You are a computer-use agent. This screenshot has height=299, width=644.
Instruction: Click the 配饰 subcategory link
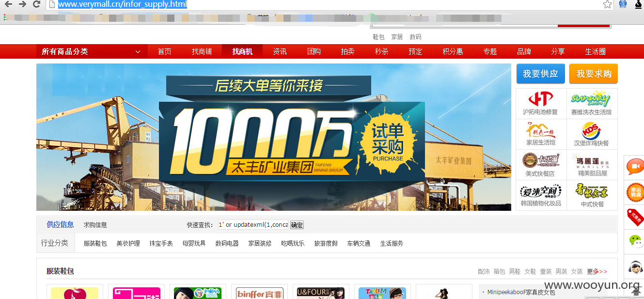(x=484, y=271)
